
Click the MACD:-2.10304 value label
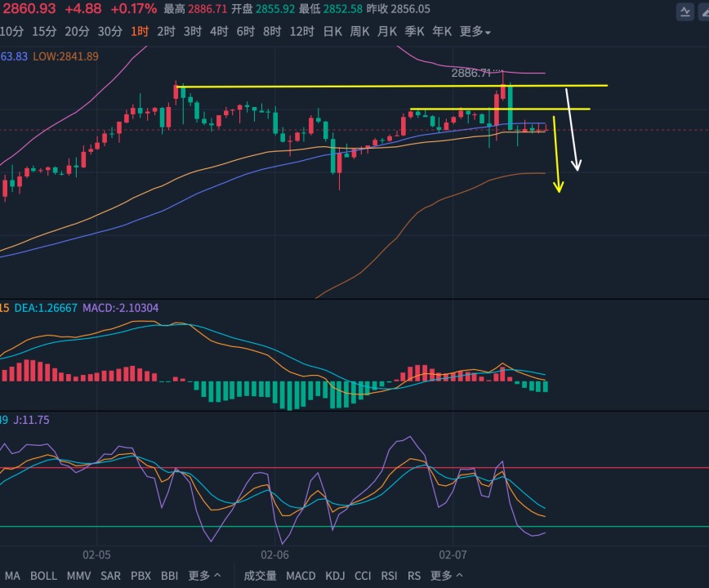click(120, 308)
